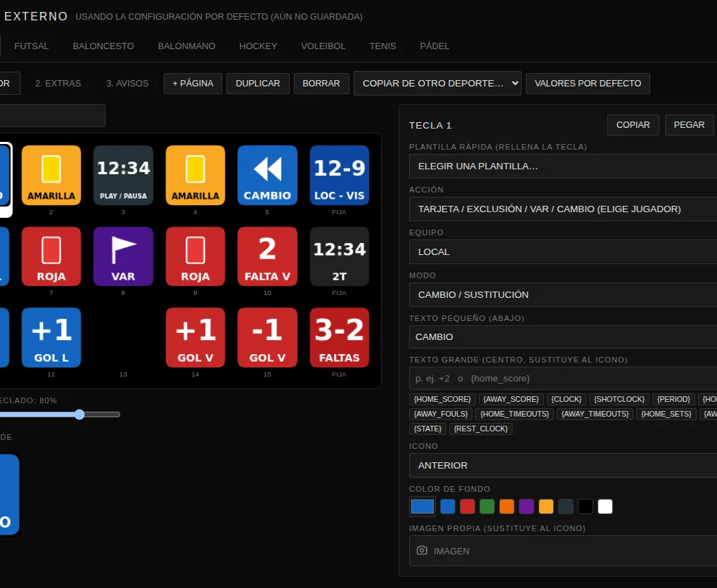This screenshot has height=588, width=717.
Task: Pick the red background color swatch
Action: [x=467, y=507]
